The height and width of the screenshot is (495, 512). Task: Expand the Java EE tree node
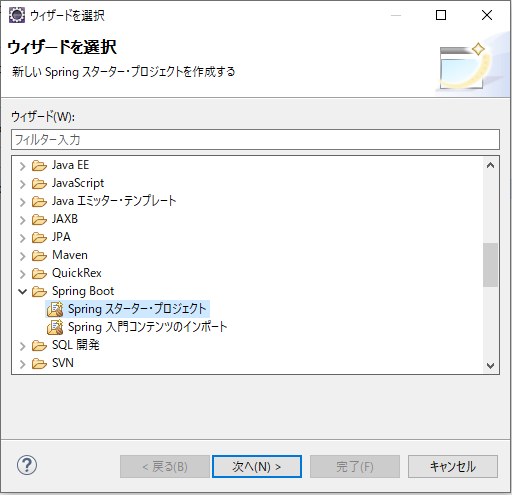tap(22, 166)
